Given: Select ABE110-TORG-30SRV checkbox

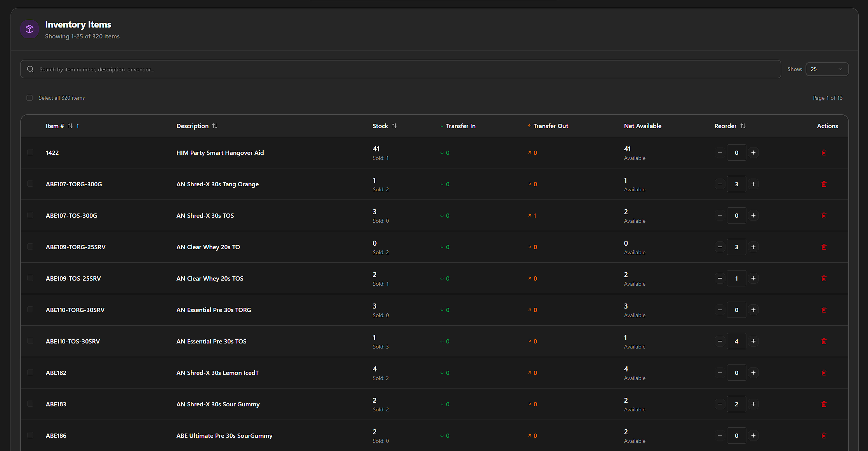Looking at the screenshot, I should [30, 309].
